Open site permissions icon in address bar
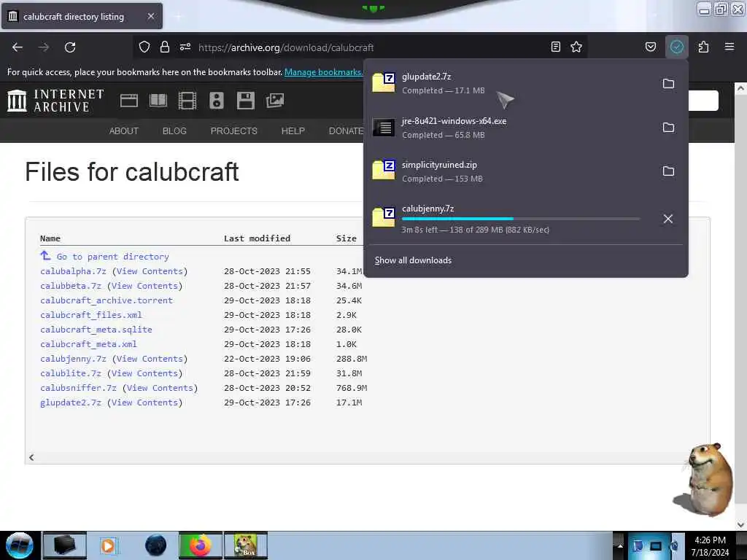 185,47
